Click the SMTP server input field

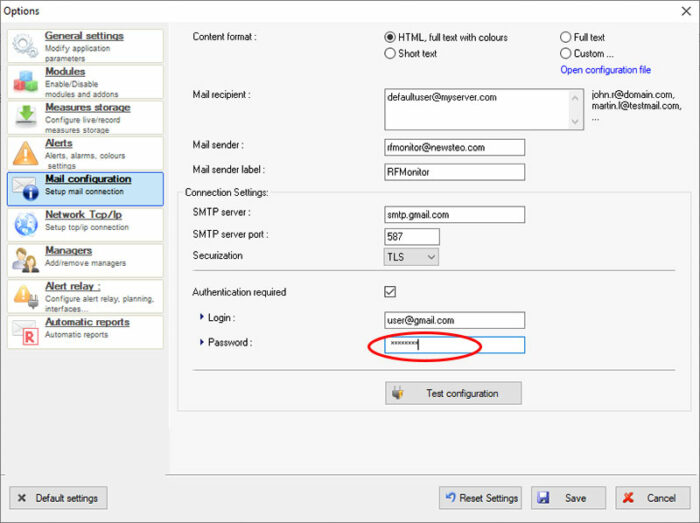pyautogui.click(x=454, y=215)
